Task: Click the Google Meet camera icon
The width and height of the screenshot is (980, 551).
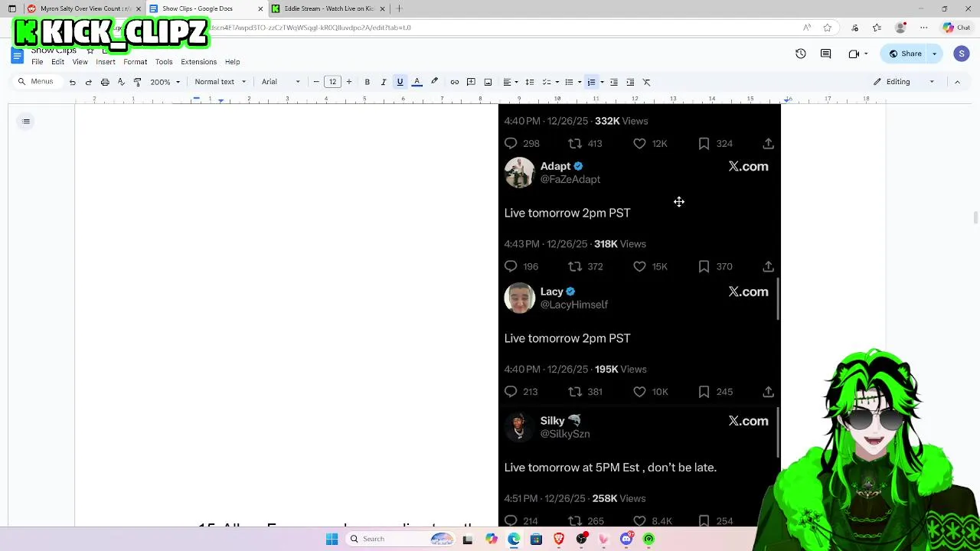Action: [x=854, y=54]
